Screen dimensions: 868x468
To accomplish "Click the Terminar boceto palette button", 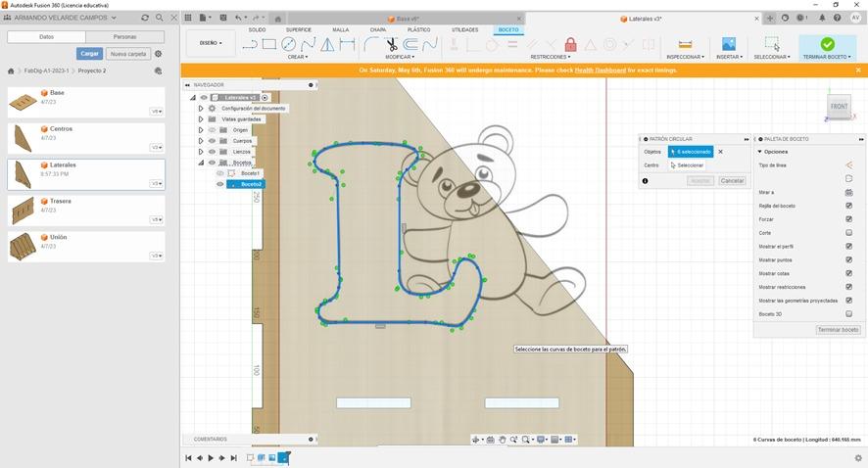I will pyautogui.click(x=838, y=330).
